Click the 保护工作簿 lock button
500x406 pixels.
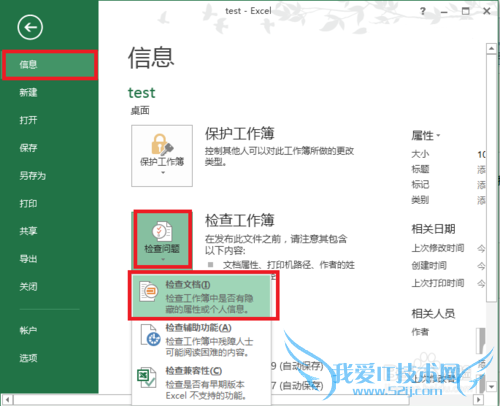(162, 156)
